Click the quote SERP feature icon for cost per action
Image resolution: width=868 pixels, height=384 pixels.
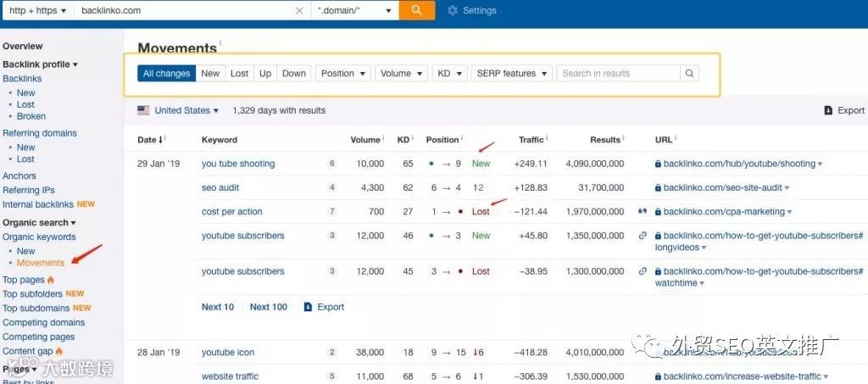point(643,211)
